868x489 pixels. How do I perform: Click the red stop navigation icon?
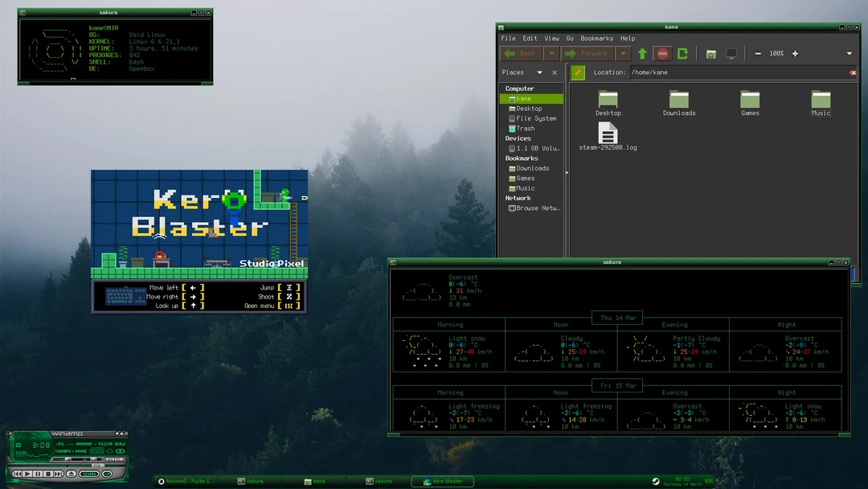[x=662, y=53]
